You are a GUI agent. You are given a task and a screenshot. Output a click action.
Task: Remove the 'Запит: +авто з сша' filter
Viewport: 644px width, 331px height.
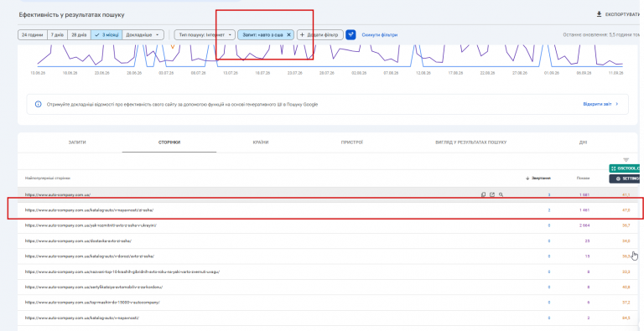[x=288, y=35]
